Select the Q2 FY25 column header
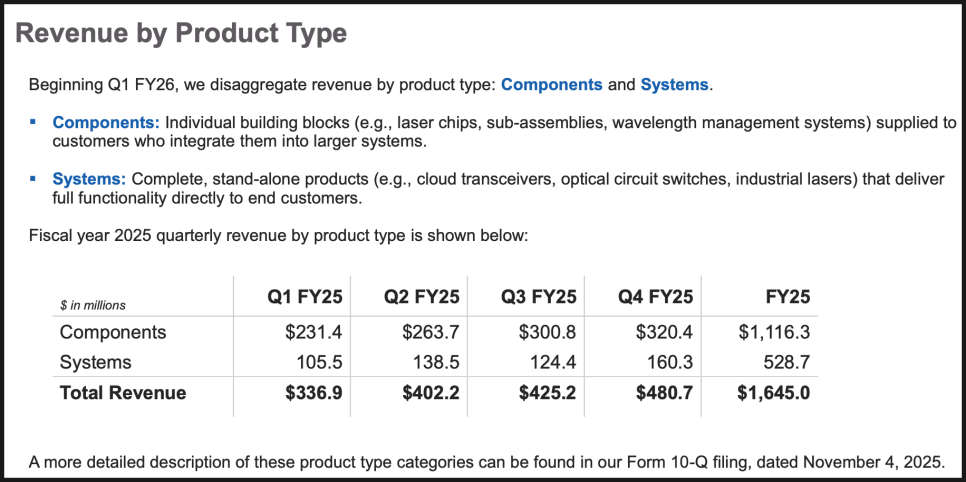The image size is (966, 482). click(421, 297)
